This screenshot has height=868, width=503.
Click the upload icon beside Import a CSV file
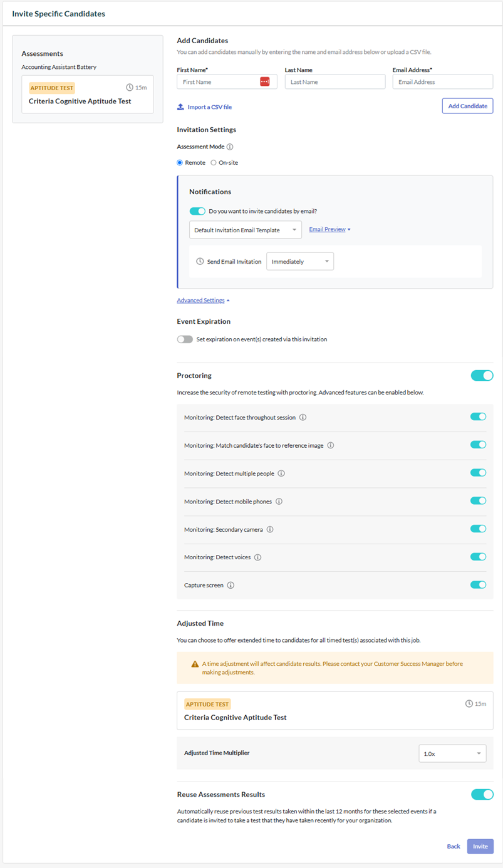click(x=180, y=107)
